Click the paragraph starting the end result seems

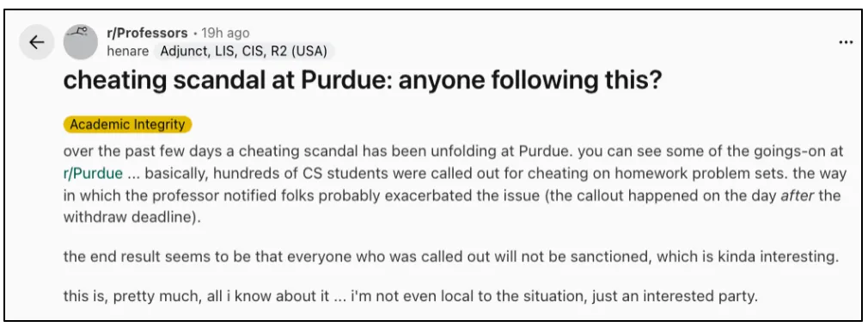pos(451,257)
